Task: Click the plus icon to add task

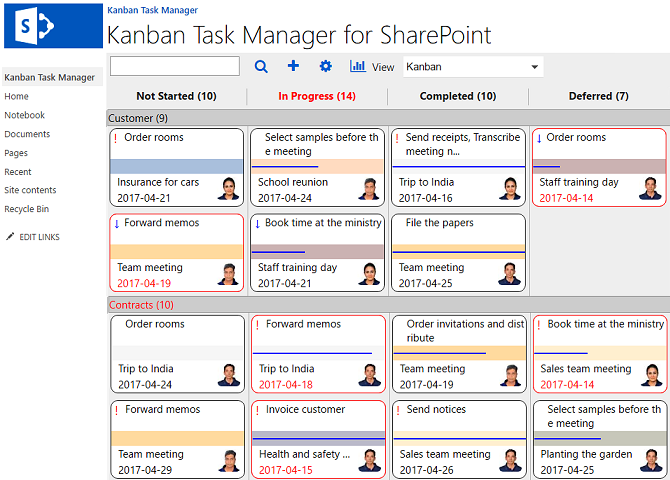Action: (x=293, y=66)
